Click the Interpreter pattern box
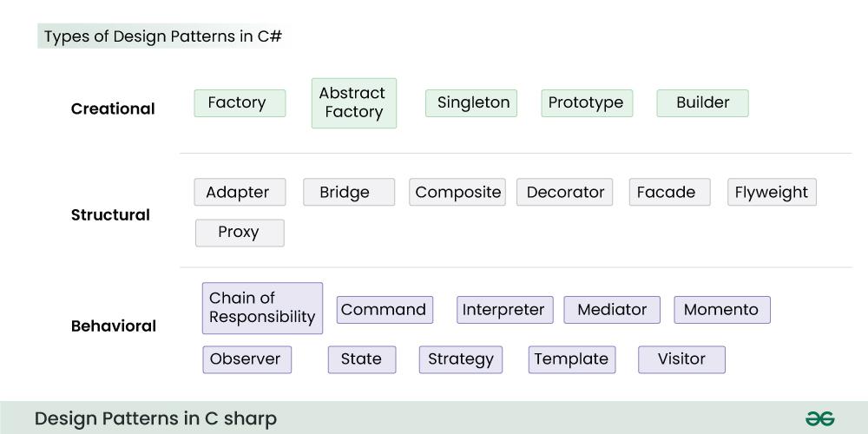 point(504,310)
